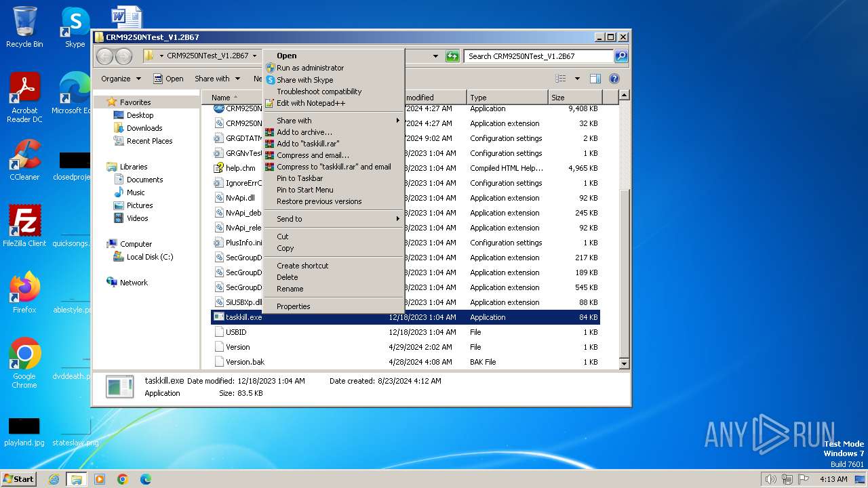Launch Google Chrome desktop shortcut
This screenshot has width=868, height=488.
tap(24, 363)
